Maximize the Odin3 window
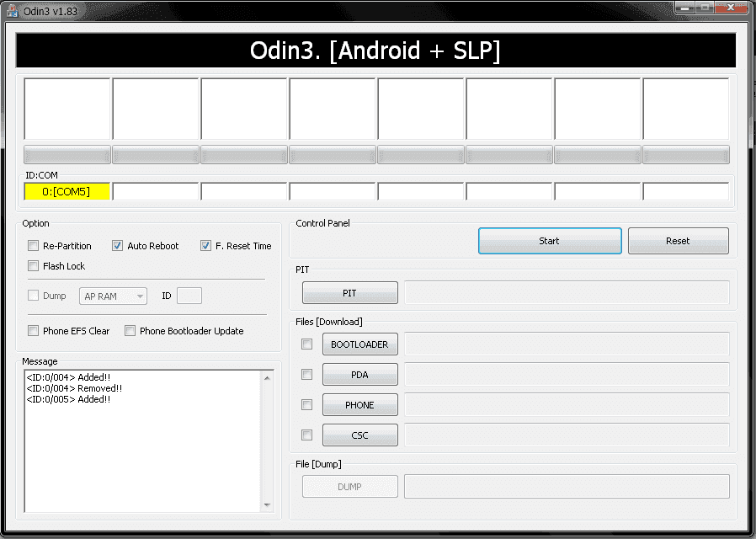756x539 pixels. click(705, 8)
